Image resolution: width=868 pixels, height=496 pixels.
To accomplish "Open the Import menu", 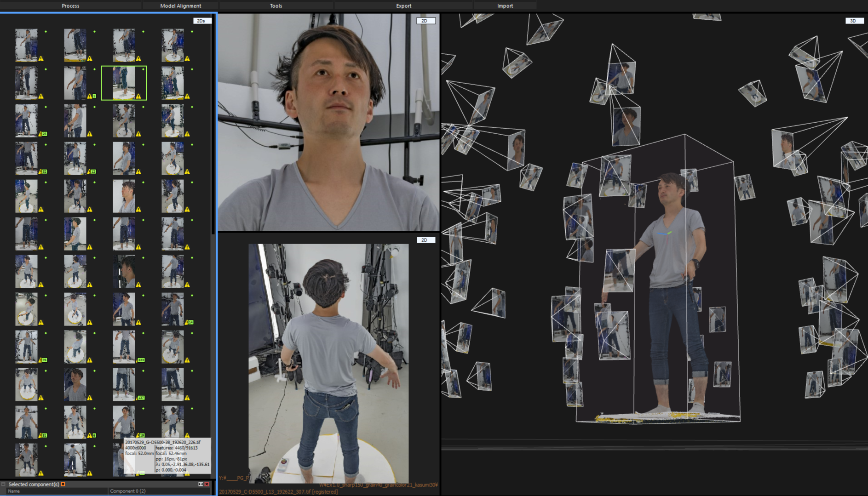I will 505,6.
